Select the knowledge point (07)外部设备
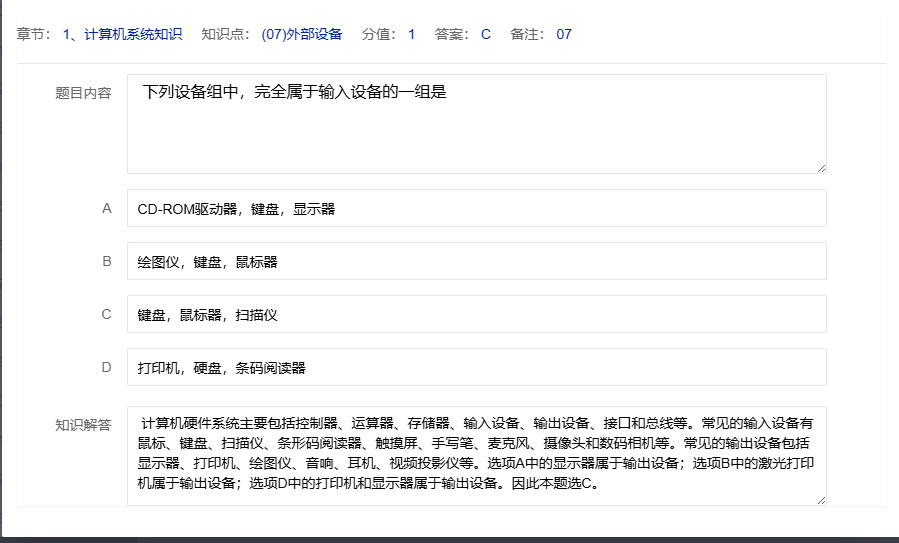The image size is (899, 543). [x=301, y=34]
